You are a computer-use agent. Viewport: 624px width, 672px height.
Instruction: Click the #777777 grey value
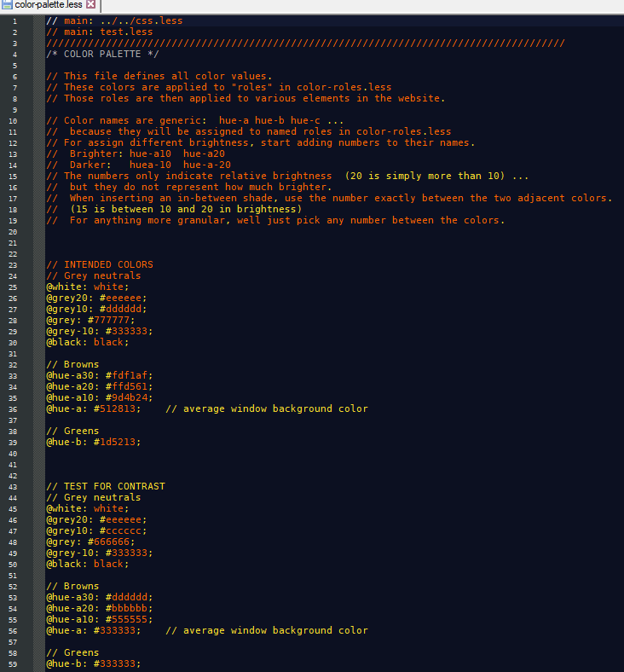(114, 320)
